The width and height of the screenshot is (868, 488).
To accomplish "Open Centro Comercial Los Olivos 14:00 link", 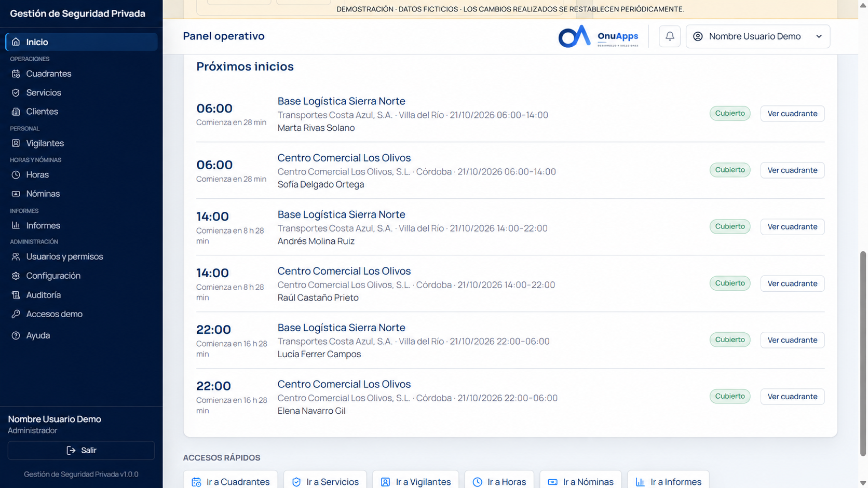I will 344,271.
